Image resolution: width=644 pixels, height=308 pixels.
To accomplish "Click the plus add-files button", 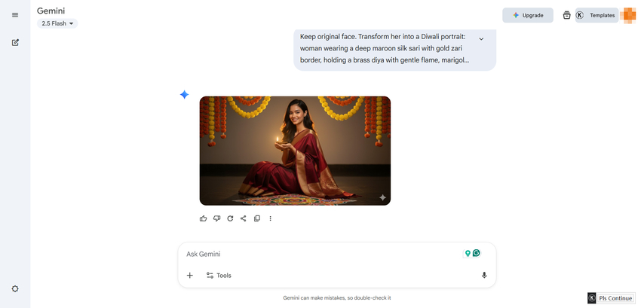I will tap(190, 275).
